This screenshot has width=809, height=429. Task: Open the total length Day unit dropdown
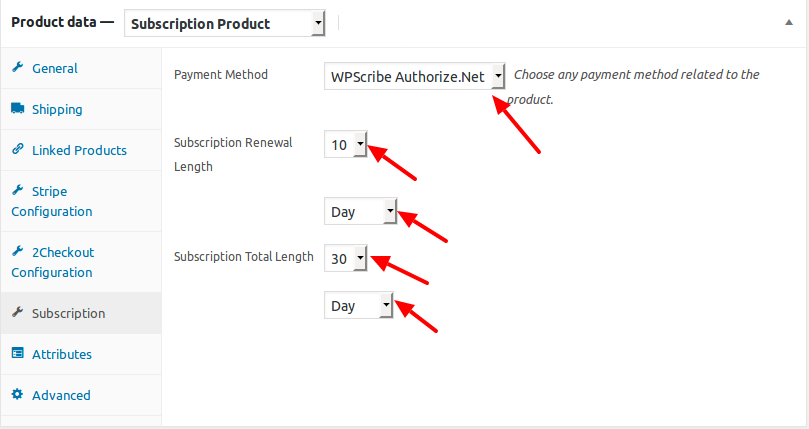[x=359, y=305]
